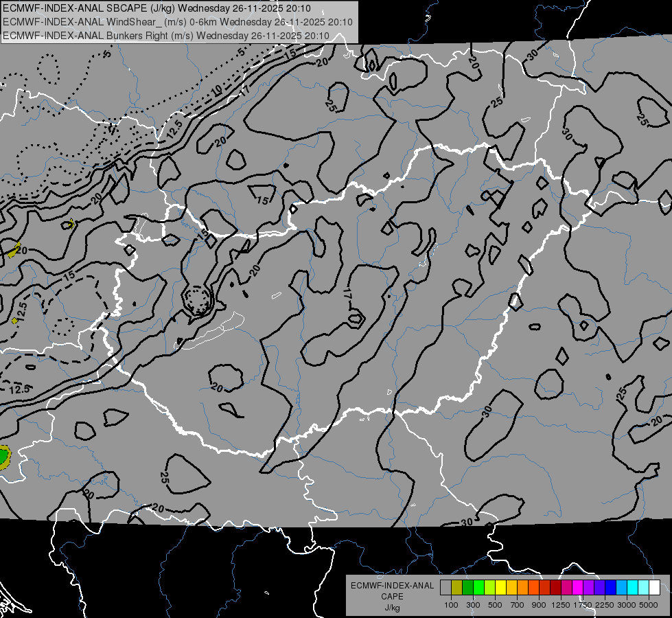Select the sky blue swatch before 3000
The height and width of the screenshot is (618, 672).
click(621, 588)
